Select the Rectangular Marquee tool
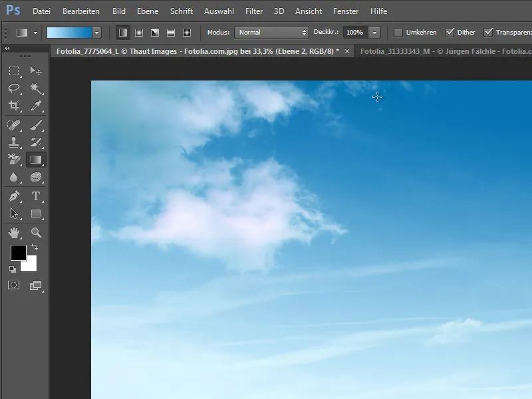This screenshot has height=399, width=532. [x=14, y=70]
